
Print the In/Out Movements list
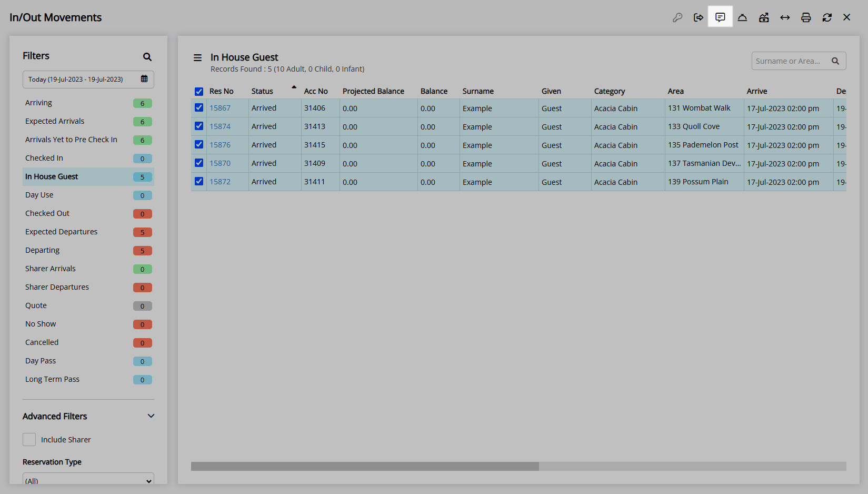tap(806, 17)
